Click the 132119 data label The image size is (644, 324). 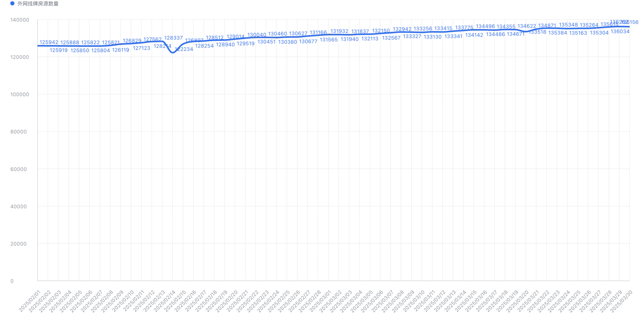tap(370, 38)
